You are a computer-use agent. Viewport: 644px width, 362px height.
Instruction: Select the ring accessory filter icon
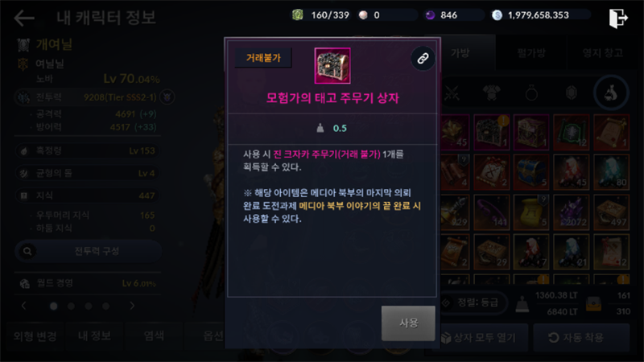[x=531, y=93]
